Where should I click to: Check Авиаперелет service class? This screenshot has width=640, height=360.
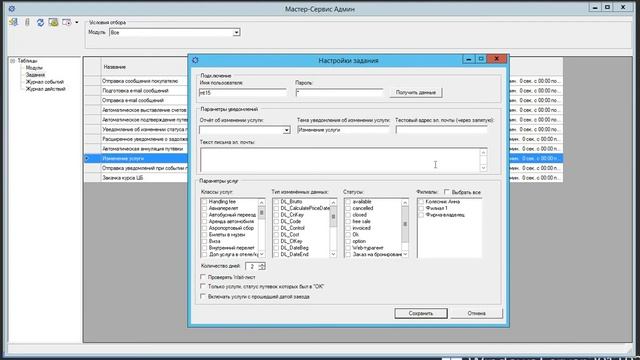pos(204,208)
